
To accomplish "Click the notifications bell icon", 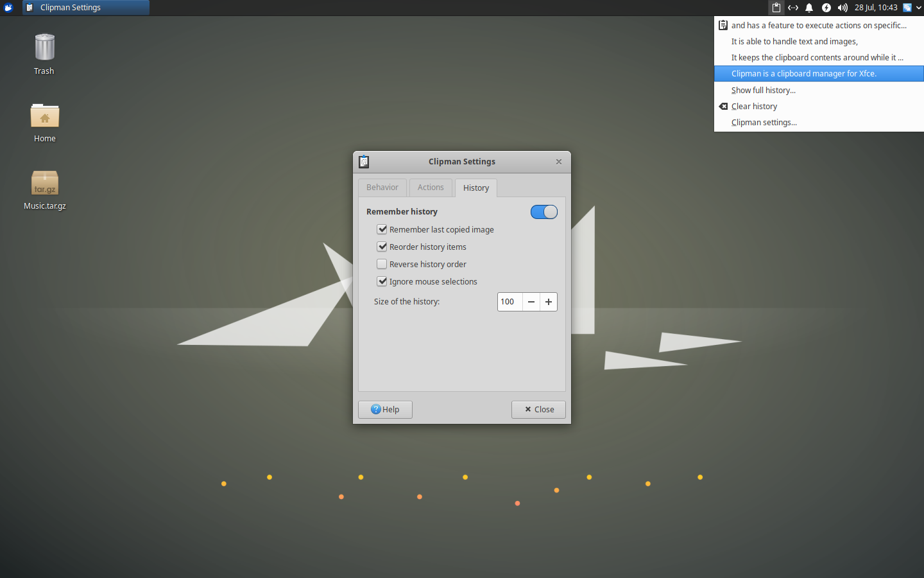I will coord(809,7).
